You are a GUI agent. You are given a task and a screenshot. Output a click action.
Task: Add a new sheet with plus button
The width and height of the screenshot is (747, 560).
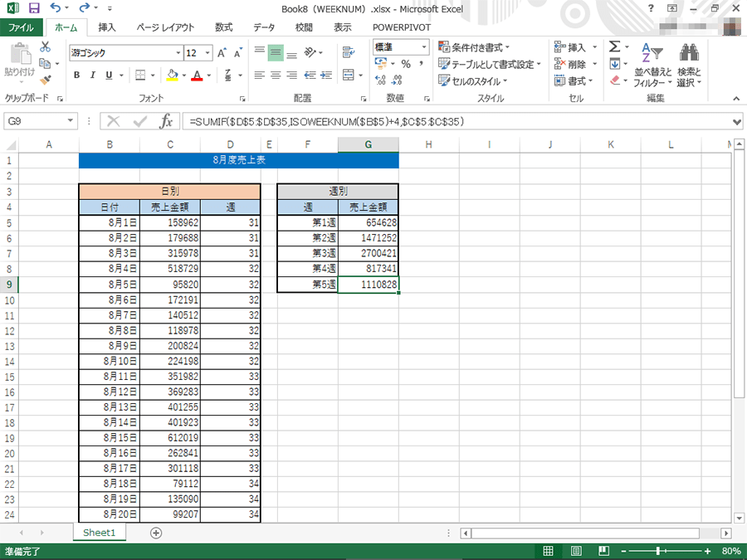coord(156,533)
